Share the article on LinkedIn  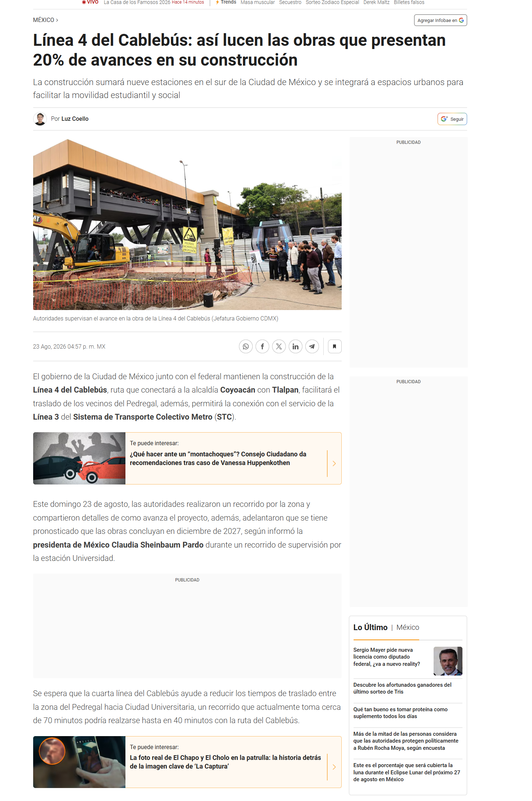pyautogui.click(x=296, y=346)
